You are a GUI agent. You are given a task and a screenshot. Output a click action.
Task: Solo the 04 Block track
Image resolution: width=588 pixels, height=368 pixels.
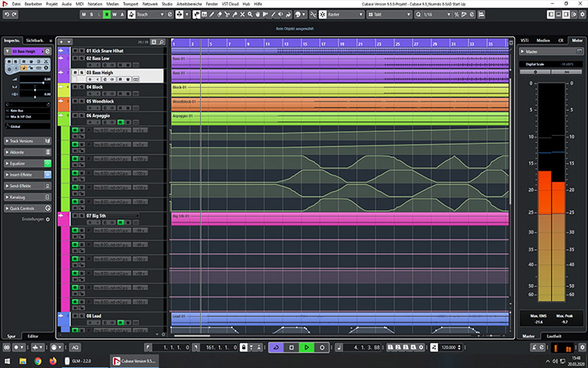[81, 87]
